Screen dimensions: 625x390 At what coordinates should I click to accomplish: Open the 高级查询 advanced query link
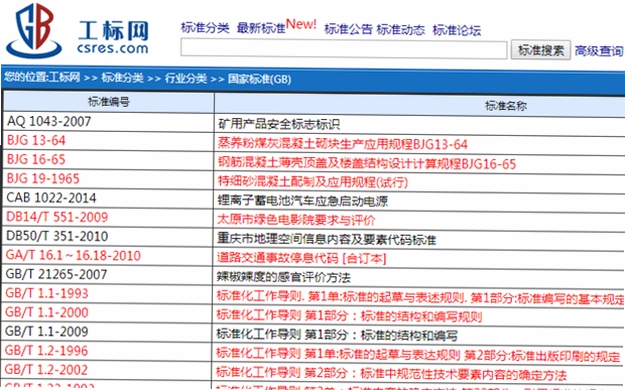[599, 51]
